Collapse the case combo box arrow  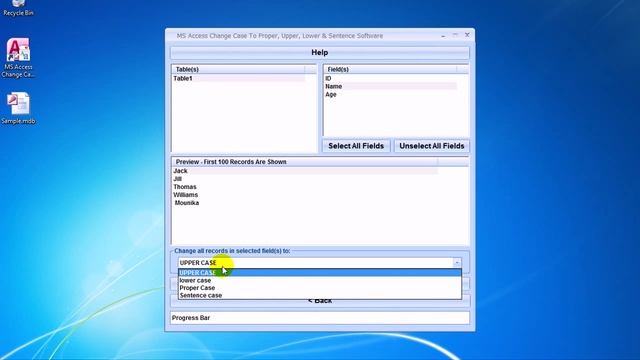[457, 263]
